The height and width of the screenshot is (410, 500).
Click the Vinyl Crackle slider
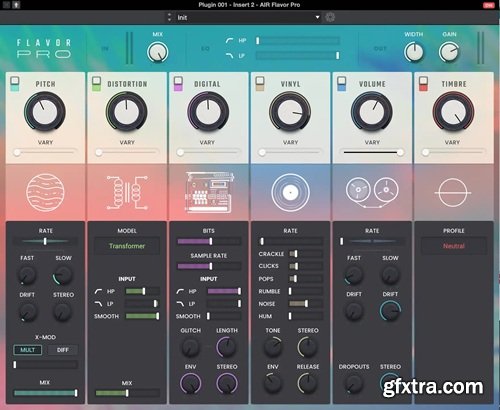coord(306,254)
